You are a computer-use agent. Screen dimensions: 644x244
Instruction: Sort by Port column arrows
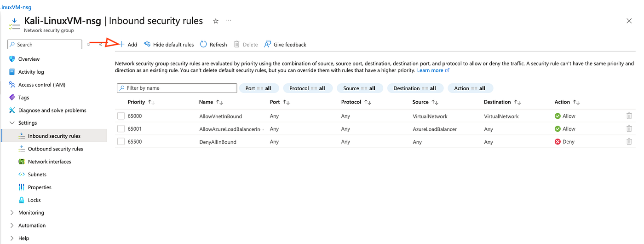pos(286,102)
